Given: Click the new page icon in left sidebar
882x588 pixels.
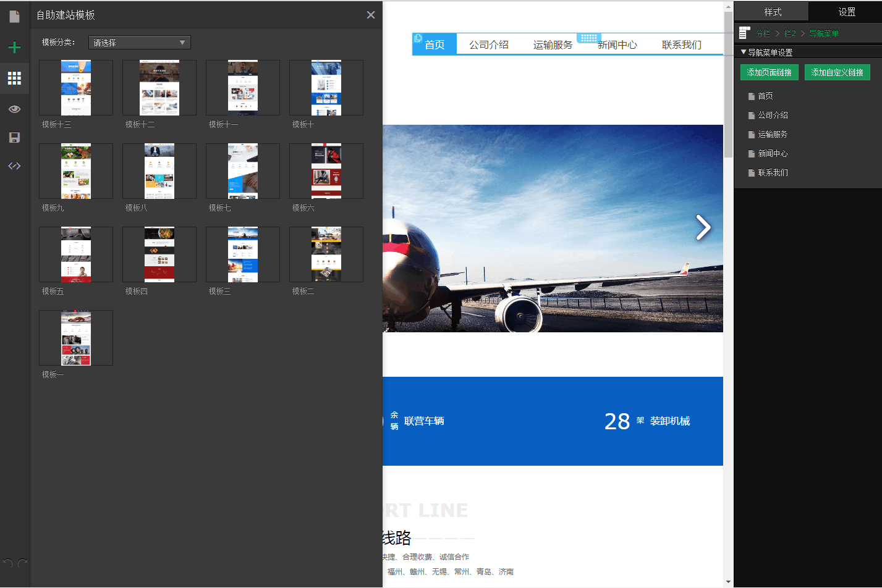Looking at the screenshot, I should pyautogui.click(x=14, y=16).
